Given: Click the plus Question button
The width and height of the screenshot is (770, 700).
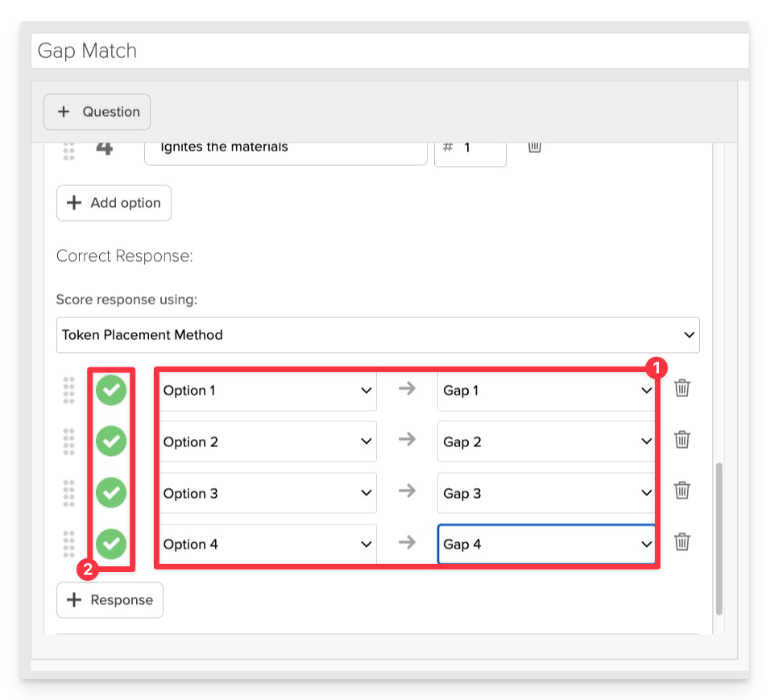Looking at the screenshot, I should click(97, 112).
